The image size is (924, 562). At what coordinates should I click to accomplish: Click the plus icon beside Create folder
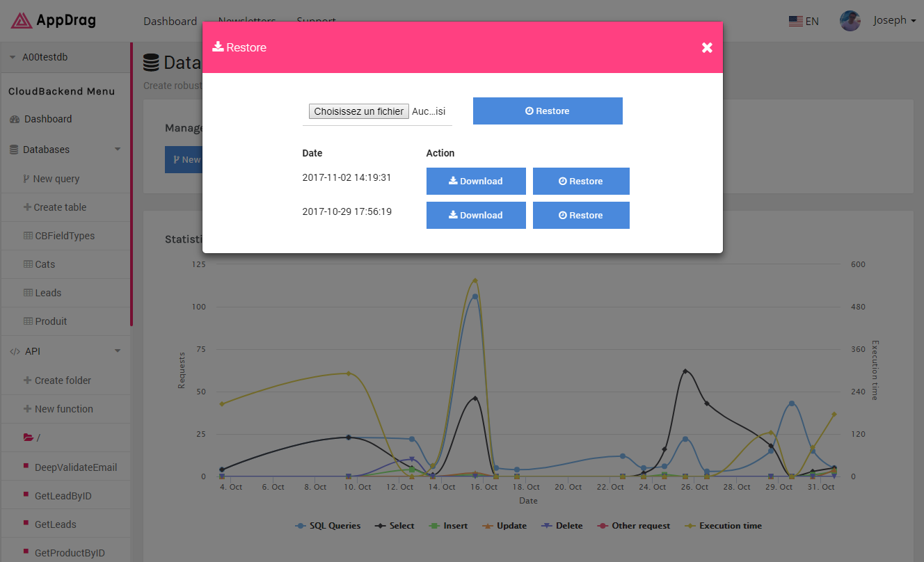pos(27,380)
